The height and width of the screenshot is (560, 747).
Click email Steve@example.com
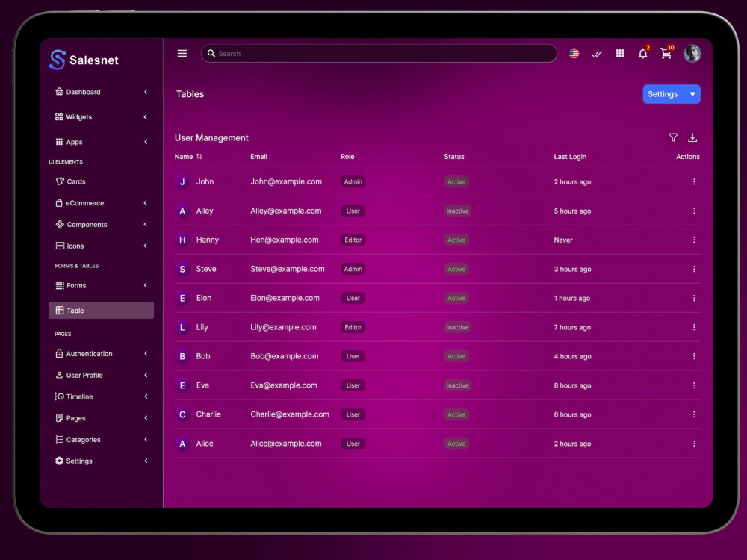pyautogui.click(x=288, y=269)
